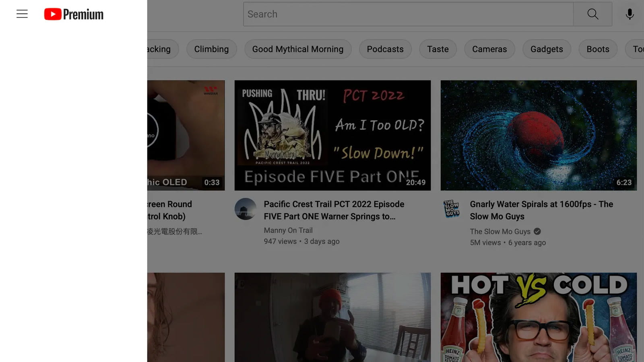Pick the Gadgets filter chip

click(x=546, y=49)
